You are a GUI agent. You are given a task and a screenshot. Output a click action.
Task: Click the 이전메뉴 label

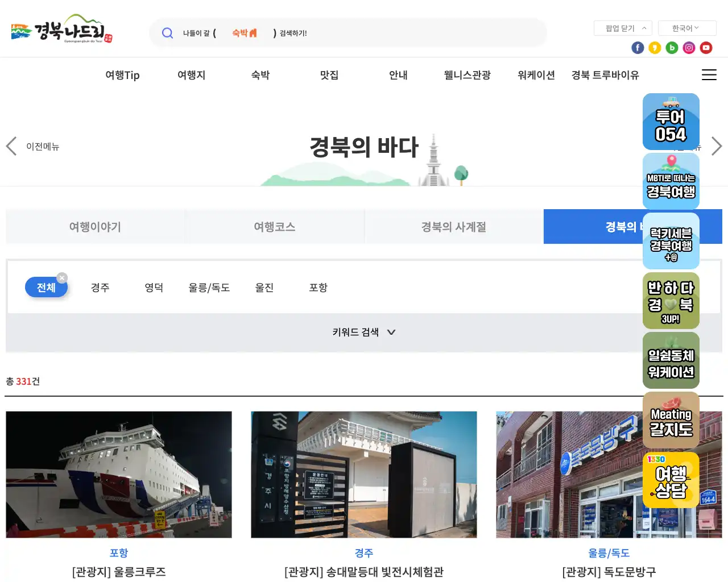43,147
